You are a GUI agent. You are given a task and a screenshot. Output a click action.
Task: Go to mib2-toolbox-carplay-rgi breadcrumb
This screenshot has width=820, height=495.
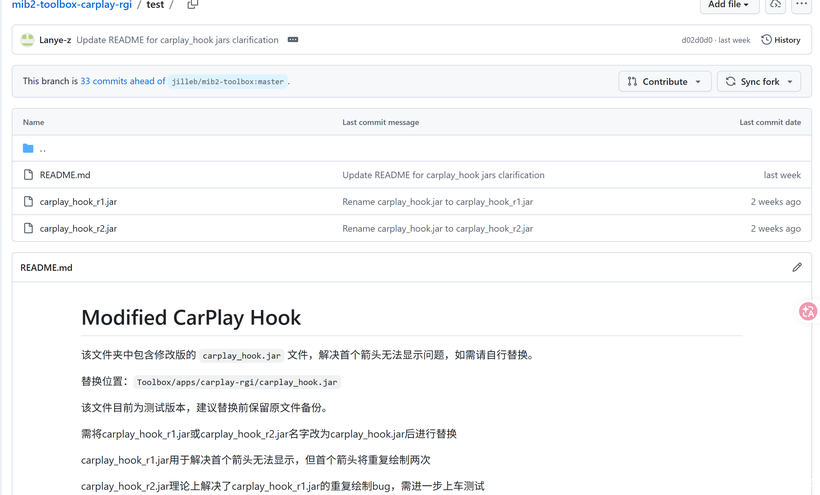[72, 5]
